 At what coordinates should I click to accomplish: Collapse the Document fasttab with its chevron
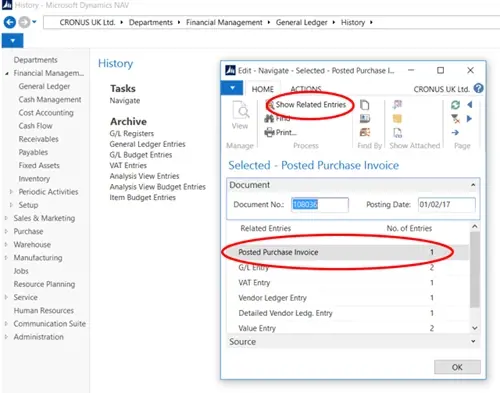(x=473, y=185)
